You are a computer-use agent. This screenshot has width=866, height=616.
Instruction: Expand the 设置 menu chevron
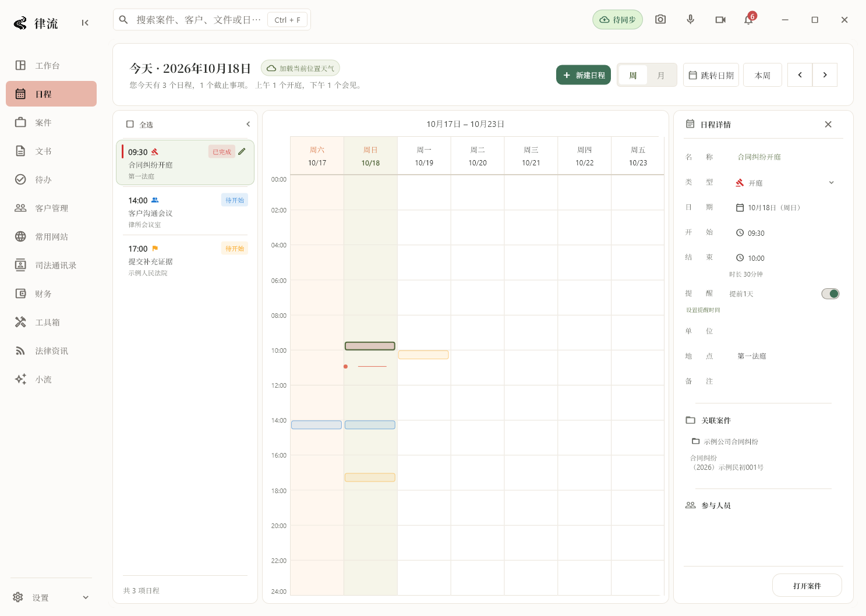click(x=86, y=597)
